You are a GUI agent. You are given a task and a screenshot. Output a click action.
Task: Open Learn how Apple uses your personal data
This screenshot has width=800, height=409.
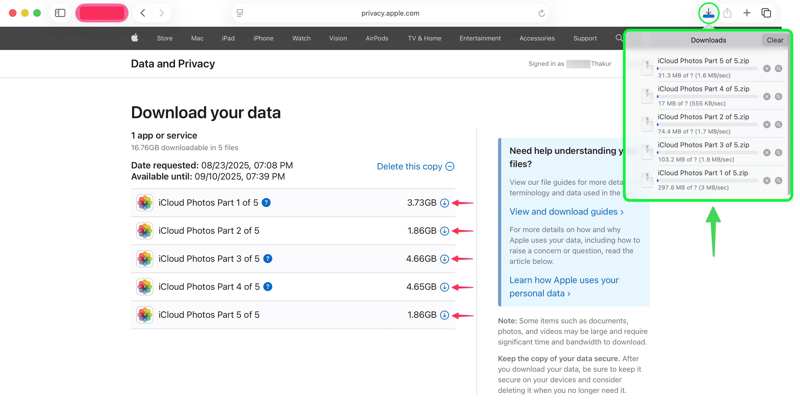point(564,287)
